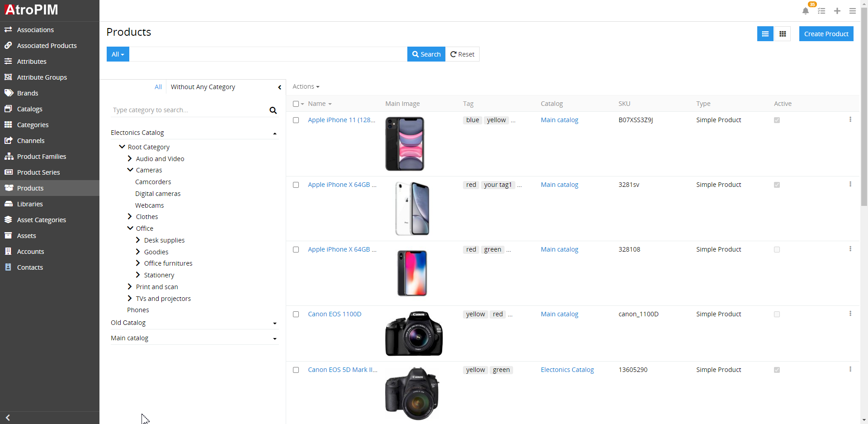Viewport: 868px width, 424px height.
Task: Click the Create Product button
Action: click(x=826, y=34)
